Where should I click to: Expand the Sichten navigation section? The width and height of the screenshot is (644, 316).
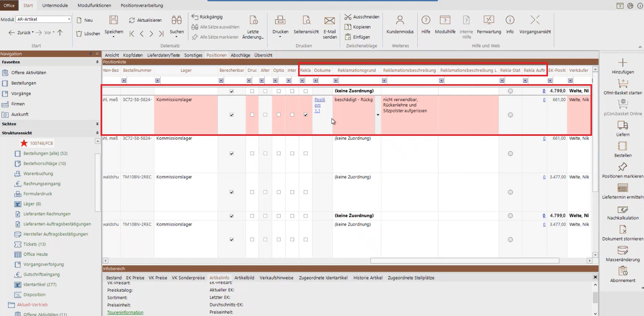click(x=97, y=124)
